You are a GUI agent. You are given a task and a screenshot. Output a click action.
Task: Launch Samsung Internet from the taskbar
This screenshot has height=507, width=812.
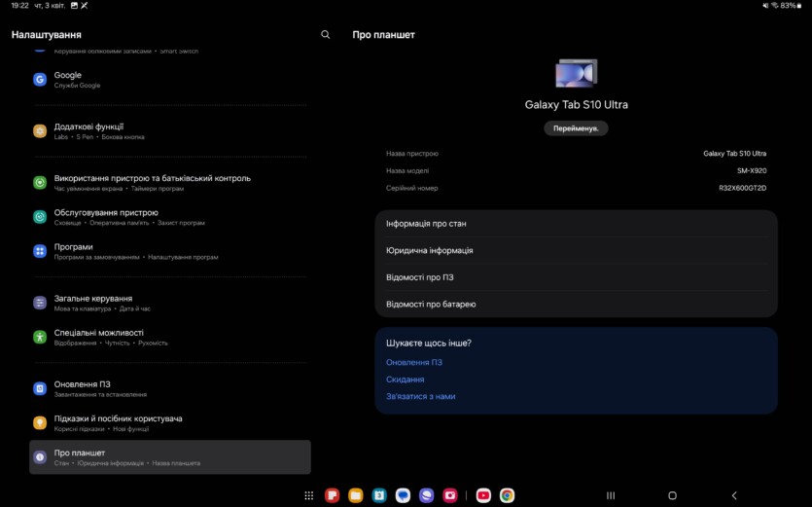pyautogui.click(x=426, y=495)
